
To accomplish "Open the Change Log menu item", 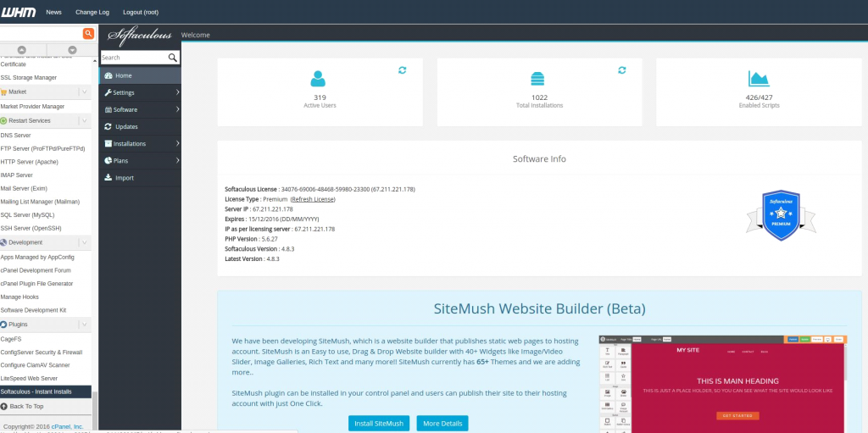I will click(92, 12).
